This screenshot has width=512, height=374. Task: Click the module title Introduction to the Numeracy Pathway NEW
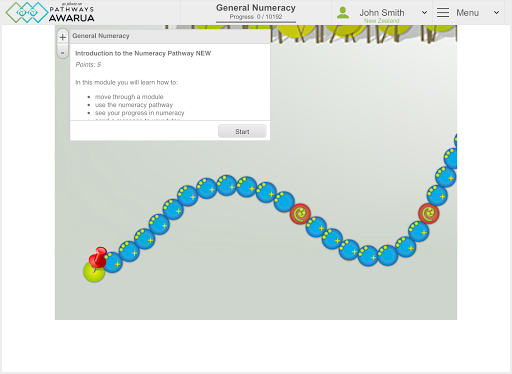click(143, 53)
